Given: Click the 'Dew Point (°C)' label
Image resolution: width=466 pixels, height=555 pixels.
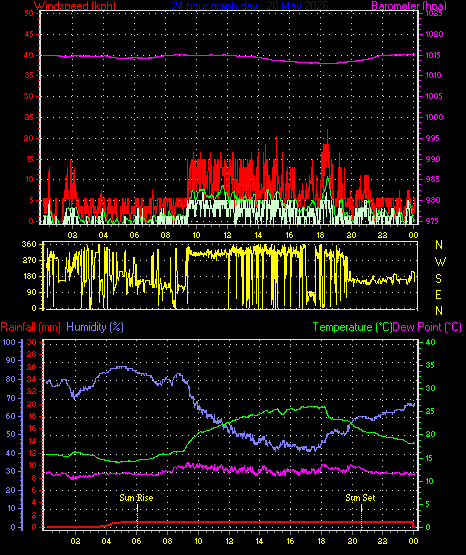Looking at the screenshot, I should (x=427, y=327).
